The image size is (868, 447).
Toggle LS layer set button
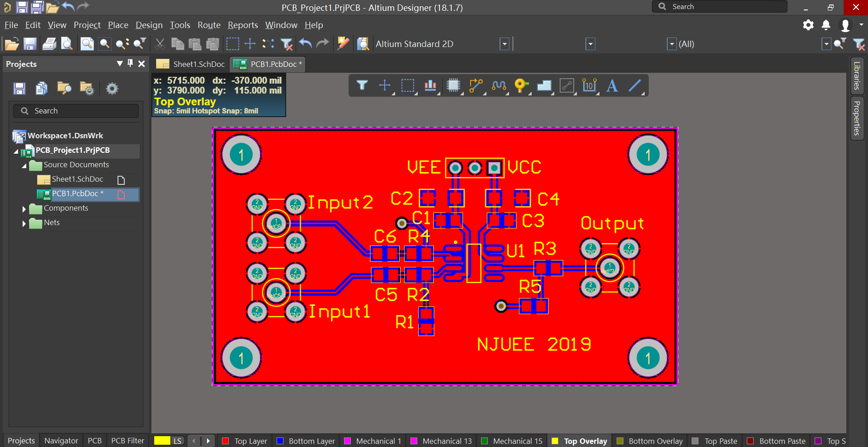[x=177, y=441]
